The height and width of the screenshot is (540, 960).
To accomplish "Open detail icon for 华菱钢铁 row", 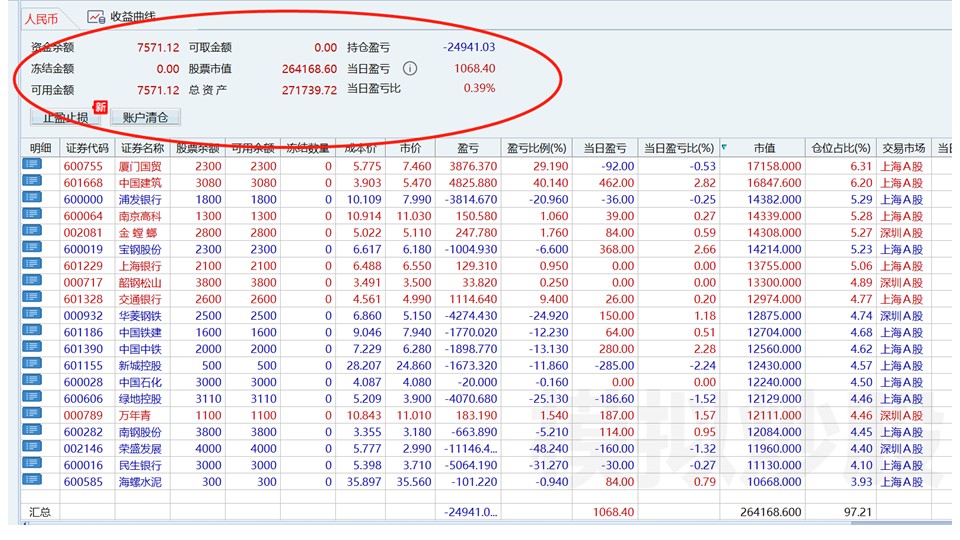I will (x=32, y=313).
